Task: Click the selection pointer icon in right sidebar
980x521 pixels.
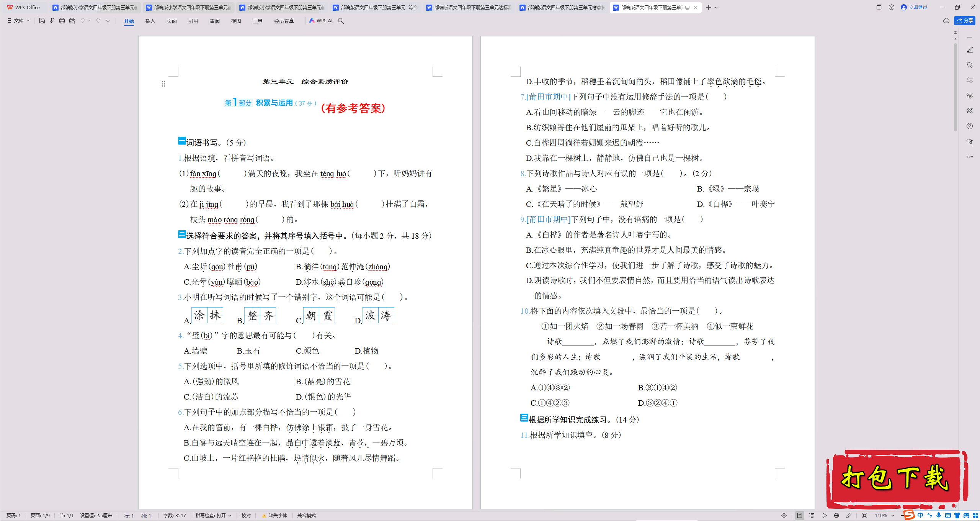Action: pyautogui.click(x=969, y=65)
